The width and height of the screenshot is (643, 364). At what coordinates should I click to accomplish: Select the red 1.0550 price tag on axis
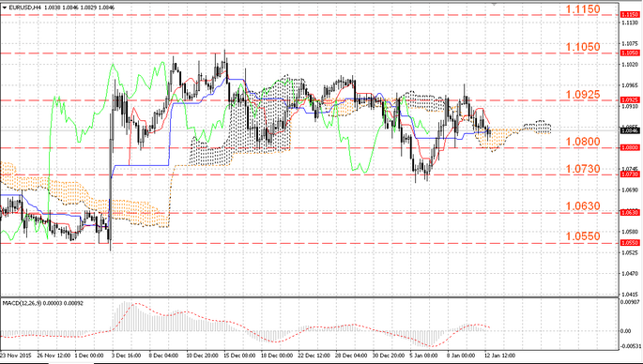(x=630, y=243)
